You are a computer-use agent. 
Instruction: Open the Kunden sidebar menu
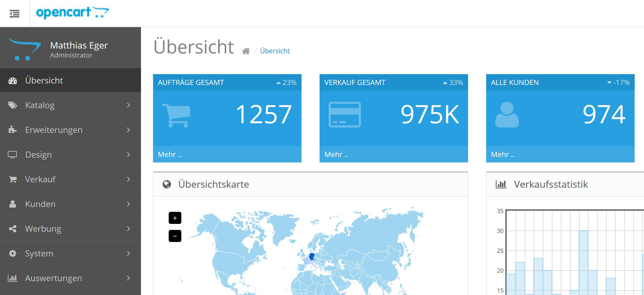pos(40,204)
